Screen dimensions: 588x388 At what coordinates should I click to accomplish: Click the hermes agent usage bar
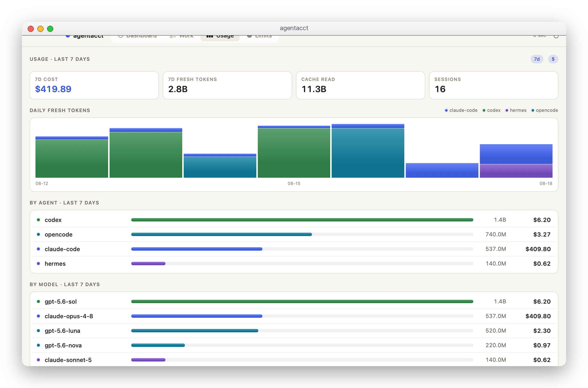coord(302,264)
